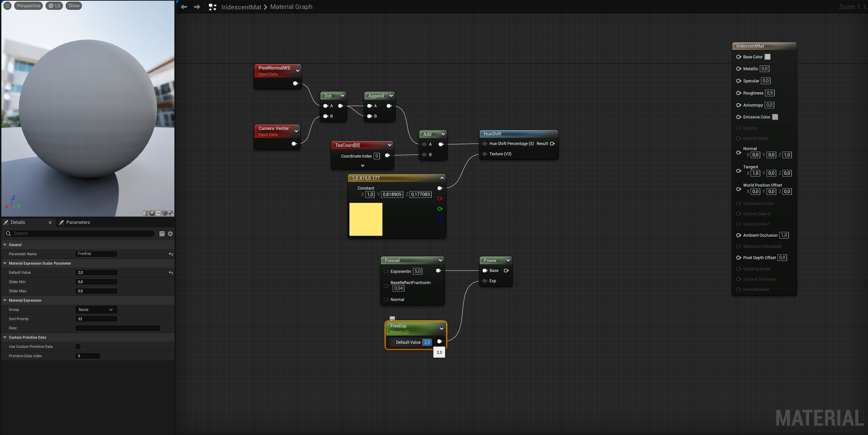
Task: Set preview mesh to plane primitive
Action: [x=158, y=213]
